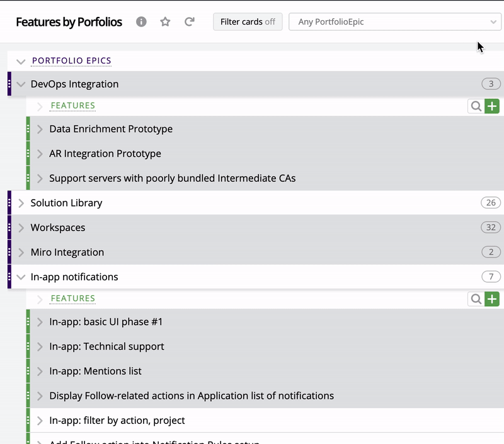Screen dimensions: 504x444
Task: Add a feature via green plus under DevOps Integration
Action: coord(492,106)
